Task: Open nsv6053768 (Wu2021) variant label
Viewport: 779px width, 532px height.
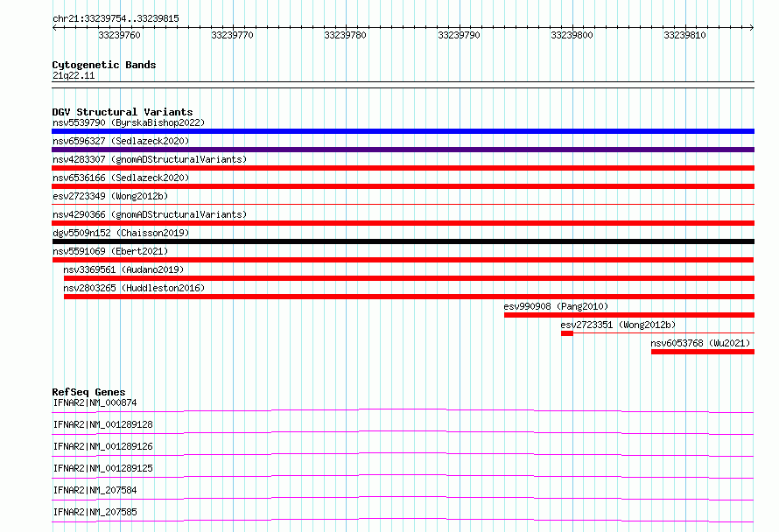Action: click(700, 343)
